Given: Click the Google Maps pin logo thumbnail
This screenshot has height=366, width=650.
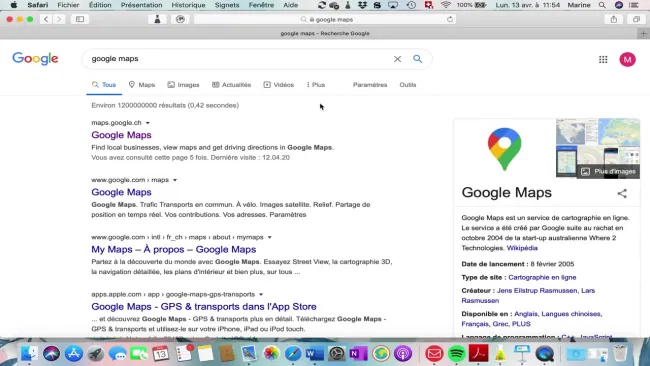Looking at the screenshot, I should pyautogui.click(x=504, y=149).
